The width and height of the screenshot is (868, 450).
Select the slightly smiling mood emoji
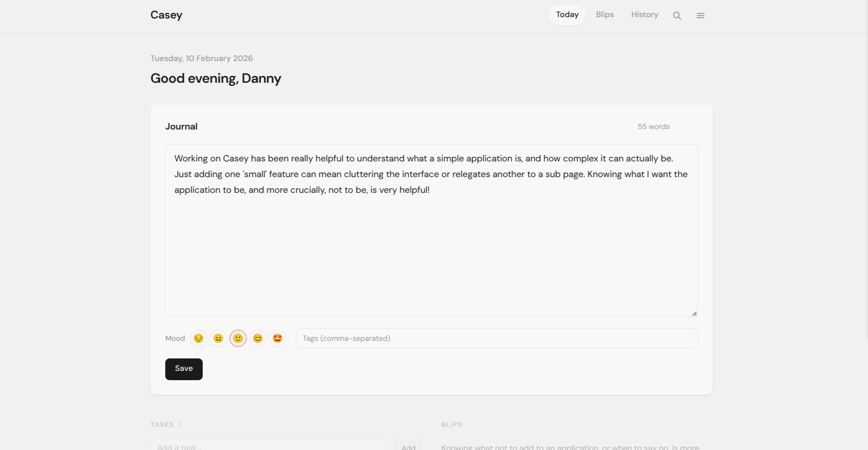coord(238,338)
